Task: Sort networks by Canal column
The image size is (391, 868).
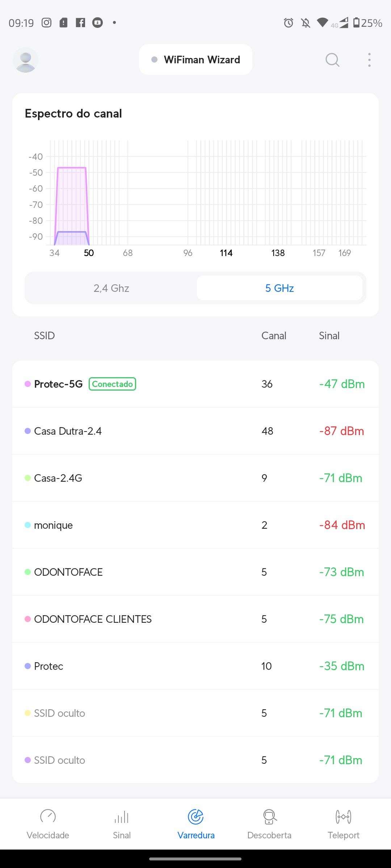Action: point(274,336)
